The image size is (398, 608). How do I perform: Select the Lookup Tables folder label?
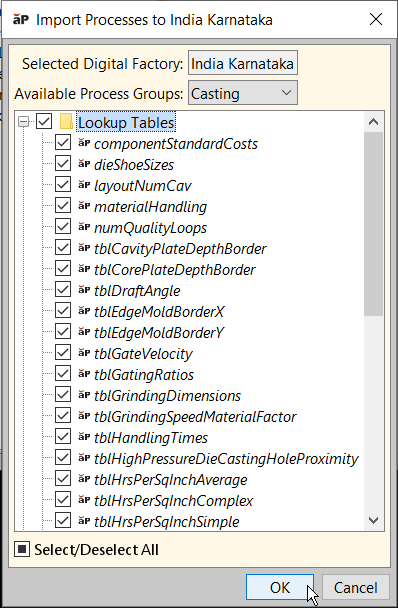coord(126,122)
